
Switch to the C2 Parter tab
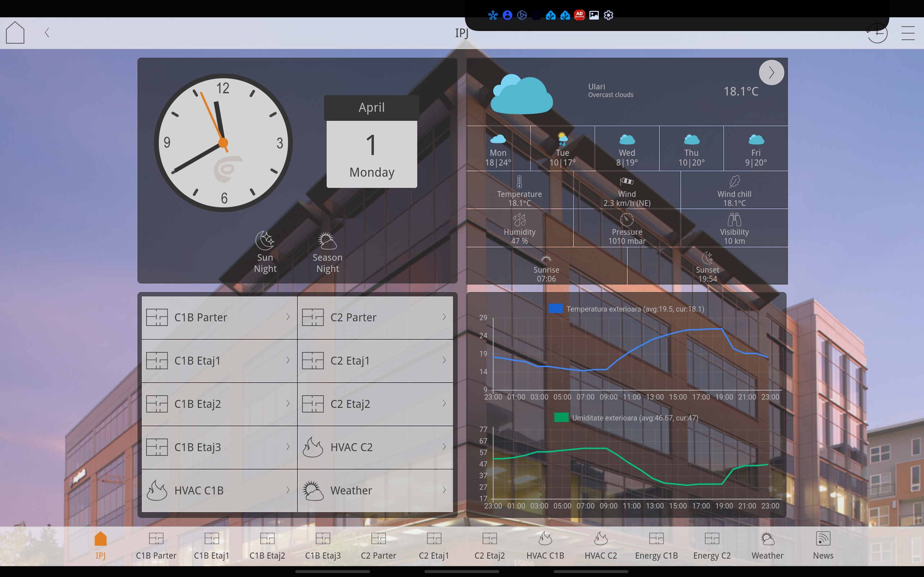[378, 545]
